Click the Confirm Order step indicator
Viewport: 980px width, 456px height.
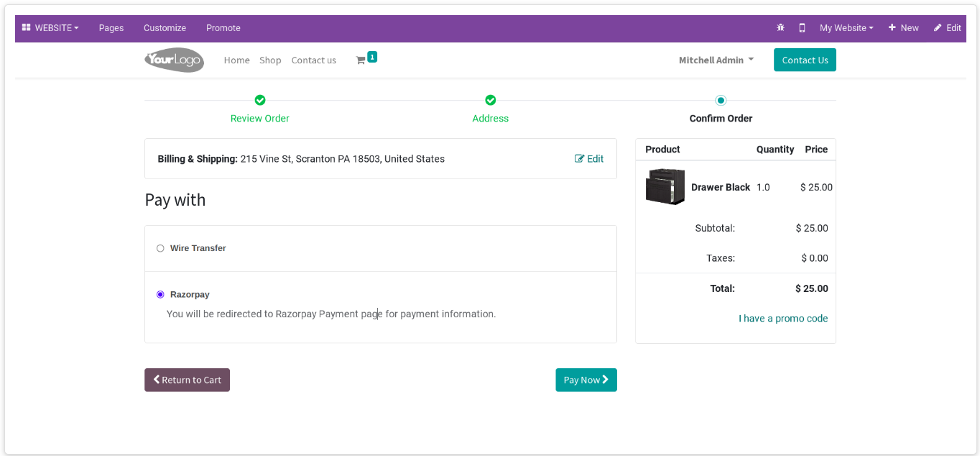pos(721,100)
